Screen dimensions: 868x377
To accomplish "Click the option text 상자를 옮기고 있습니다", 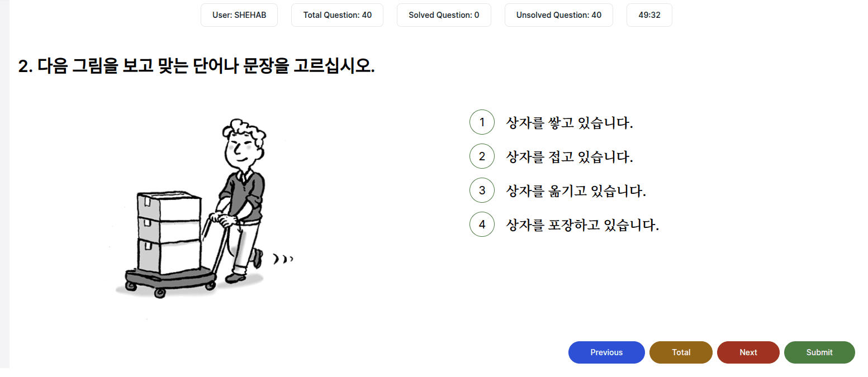I will tap(576, 191).
